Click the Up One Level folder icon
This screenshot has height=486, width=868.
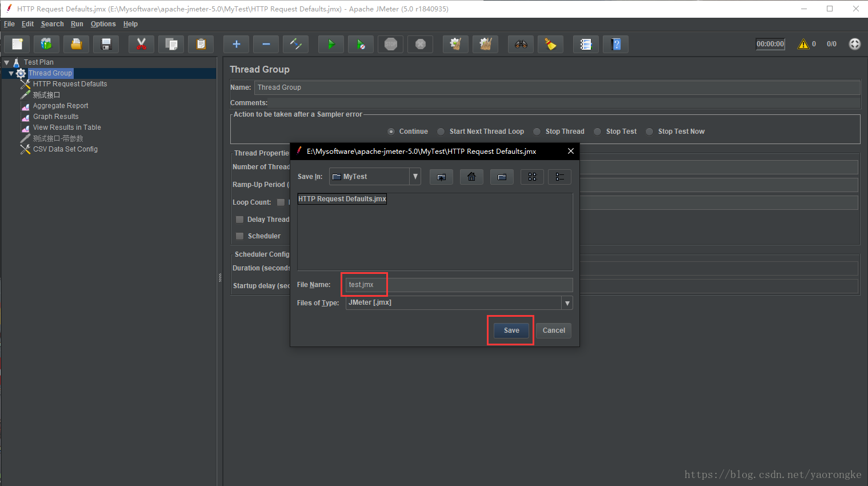(x=441, y=177)
